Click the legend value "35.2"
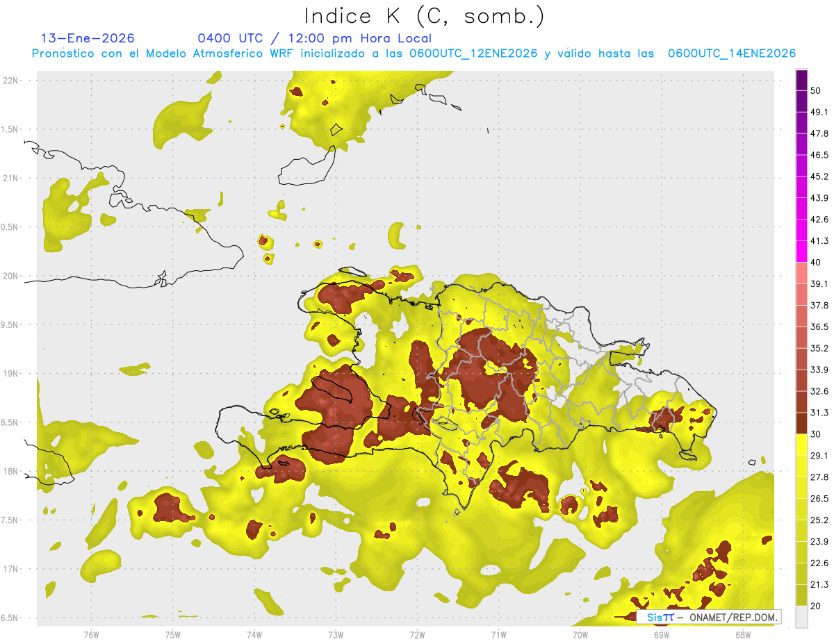 (x=819, y=348)
